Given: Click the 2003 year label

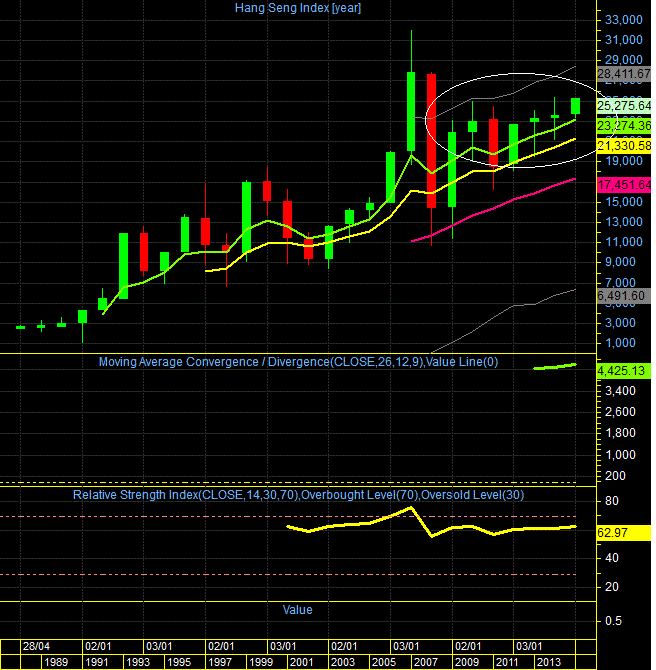Looking at the screenshot, I should [x=343, y=662].
